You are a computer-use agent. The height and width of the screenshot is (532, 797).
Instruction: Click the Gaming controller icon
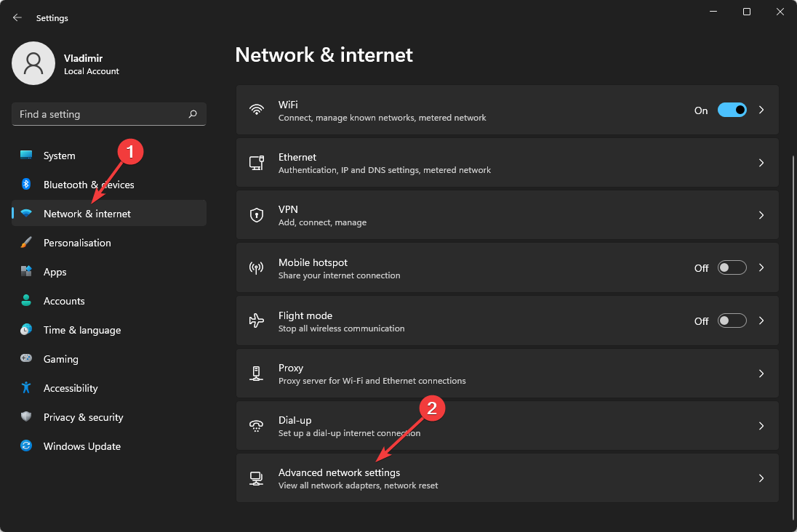point(26,359)
